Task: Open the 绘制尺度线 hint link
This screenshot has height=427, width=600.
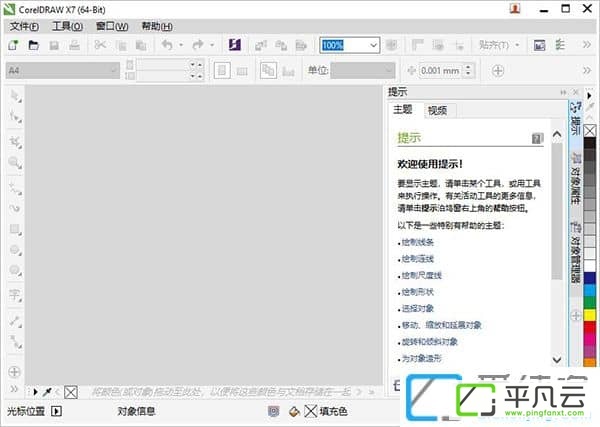Action: [422, 275]
